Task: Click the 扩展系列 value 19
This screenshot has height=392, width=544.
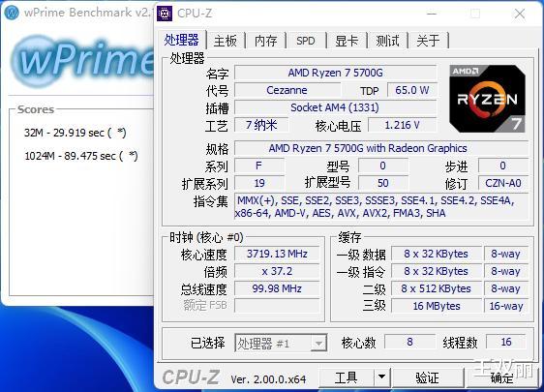Action: click(x=259, y=183)
